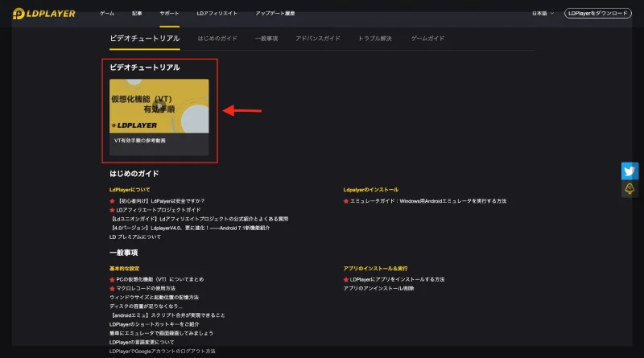Open the 【4.0バージョン】LdplayerV4.0 article link
This screenshot has height=358, width=644.
click(190, 228)
